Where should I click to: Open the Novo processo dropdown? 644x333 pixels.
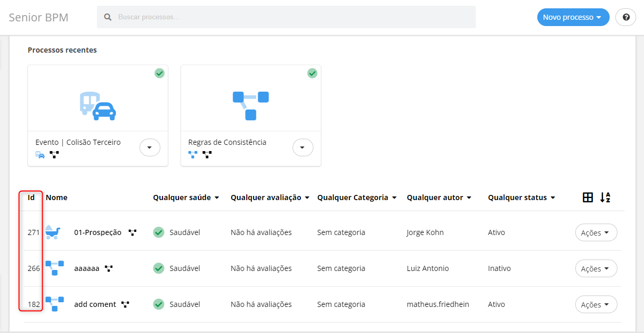573,17
